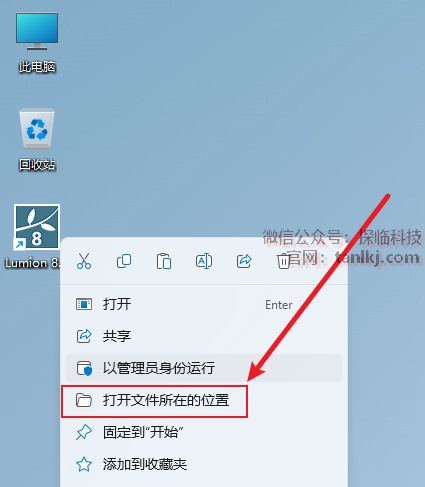Select the Lumion 8 shortcut icon
The image size is (425, 487).
[x=37, y=237]
